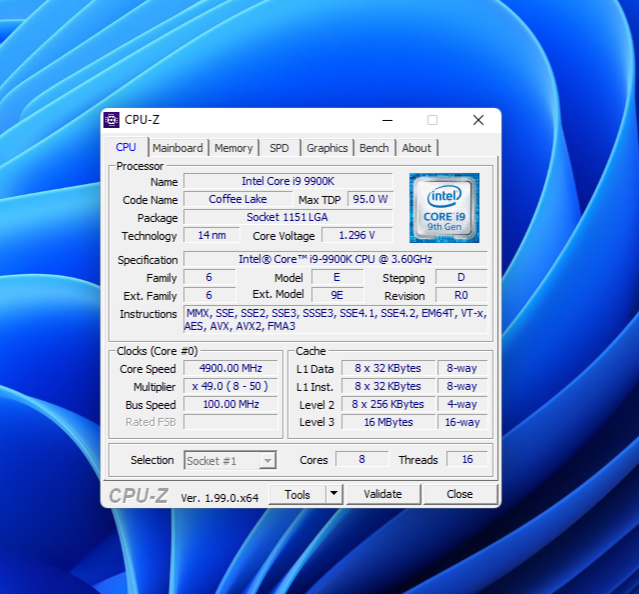Click the empty Rated FSB field
Viewport: 639px width, 594px height.
pyautogui.click(x=231, y=422)
